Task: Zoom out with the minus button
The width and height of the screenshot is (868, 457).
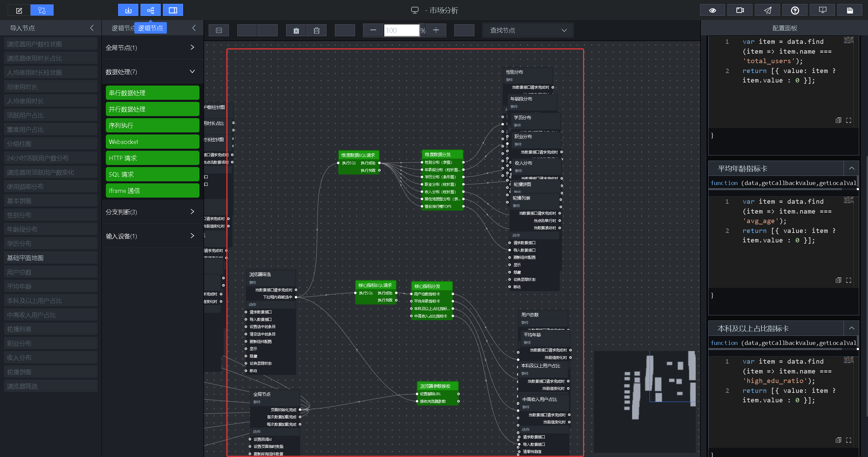Action: pos(373,30)
